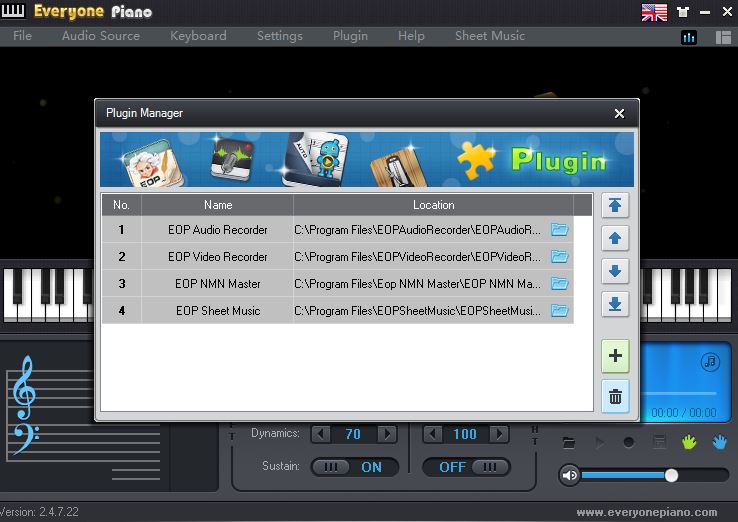Open the Keyboard menu
This screenshot has height=522, width=738.
click(198, 36)
